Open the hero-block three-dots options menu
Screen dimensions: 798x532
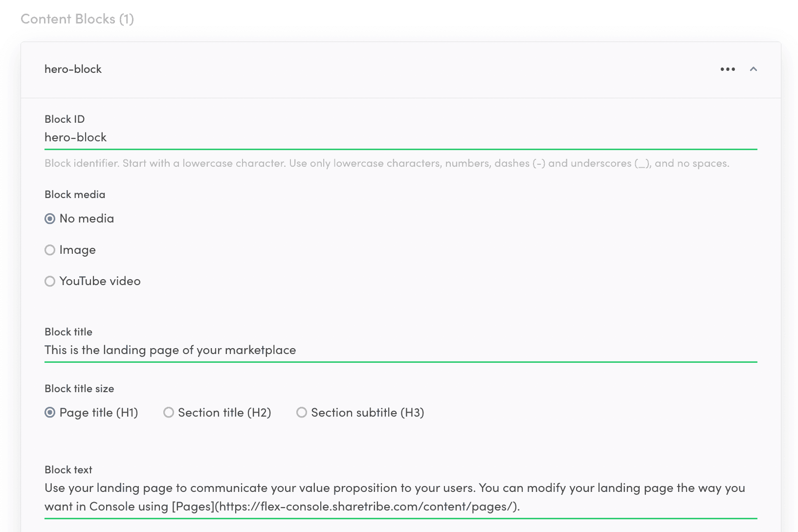(728, 69)
